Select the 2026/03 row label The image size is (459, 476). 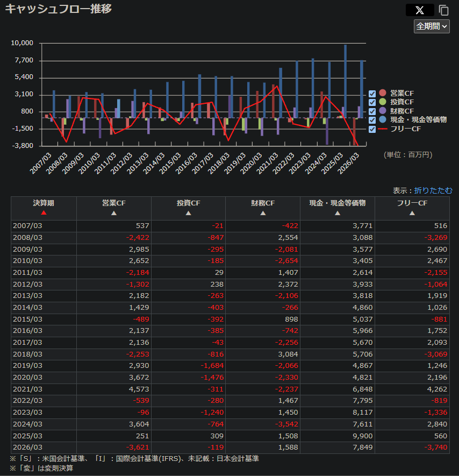point(27,447)
